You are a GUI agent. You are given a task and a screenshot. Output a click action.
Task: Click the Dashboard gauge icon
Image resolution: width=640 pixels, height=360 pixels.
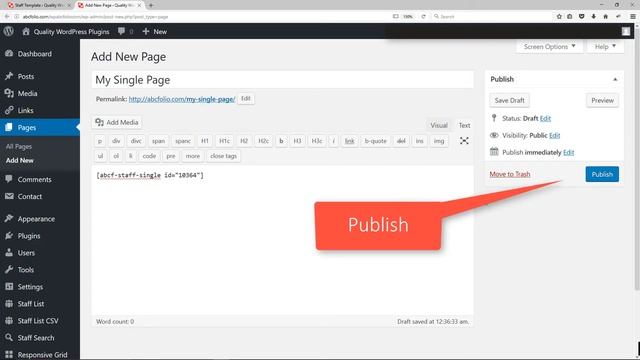click(9, 53)
